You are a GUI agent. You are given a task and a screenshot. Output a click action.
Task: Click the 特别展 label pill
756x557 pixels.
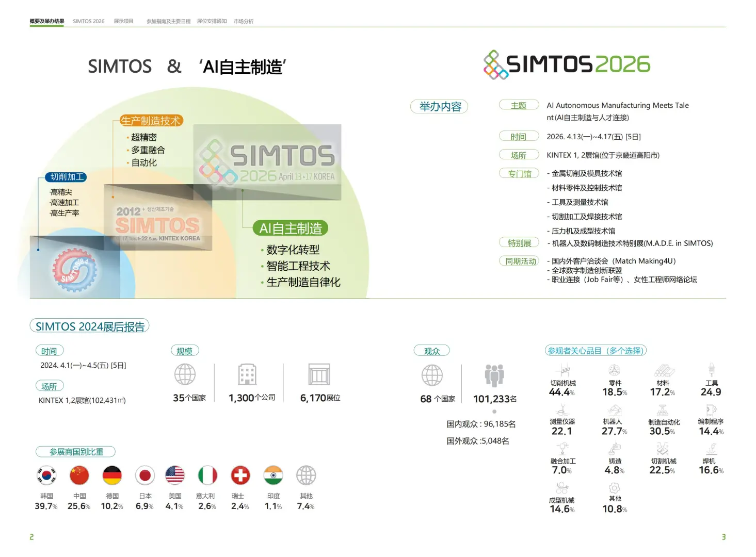click(519, 242)
